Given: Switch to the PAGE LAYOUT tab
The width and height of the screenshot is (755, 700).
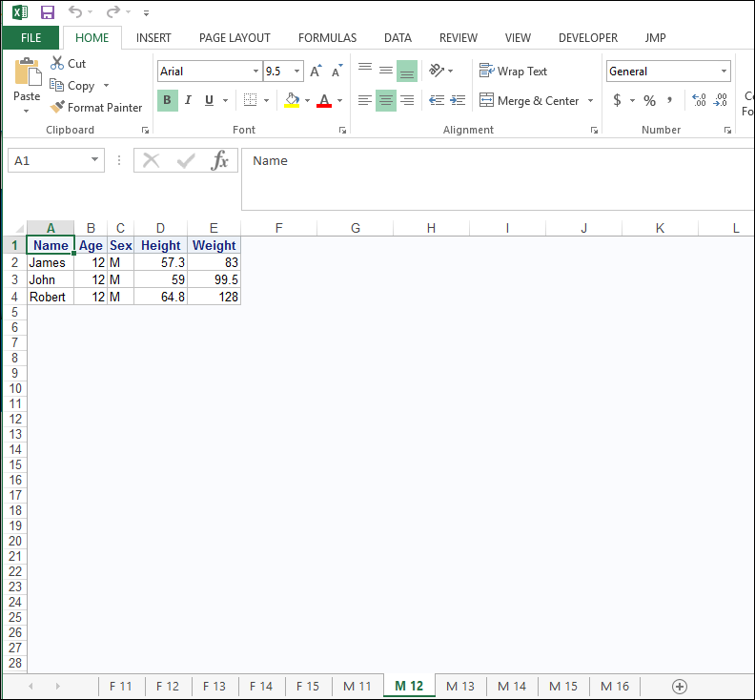Looking at the screenshot, I should [235, 37].
